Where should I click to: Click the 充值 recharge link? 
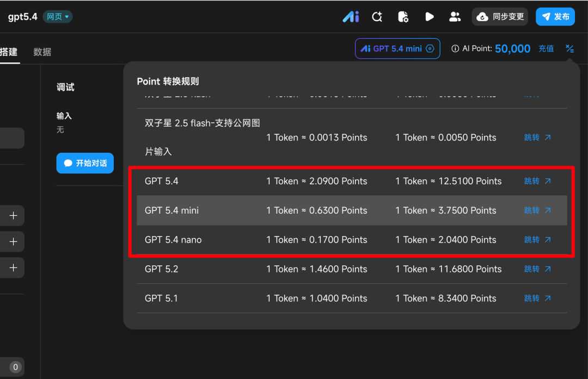point(546,49)
